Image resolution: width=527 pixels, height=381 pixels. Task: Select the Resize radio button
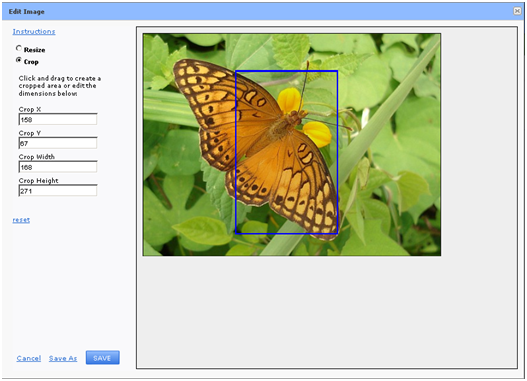(x=19, y=48)
